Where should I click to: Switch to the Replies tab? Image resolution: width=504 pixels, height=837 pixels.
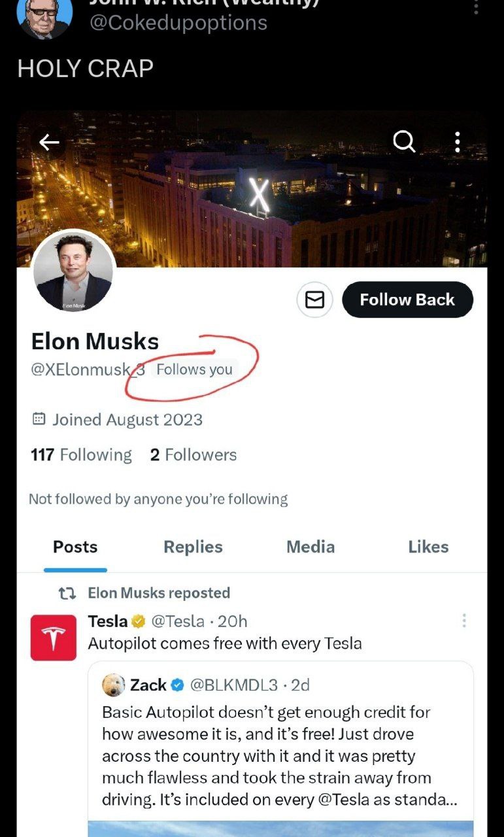point(193,547)
